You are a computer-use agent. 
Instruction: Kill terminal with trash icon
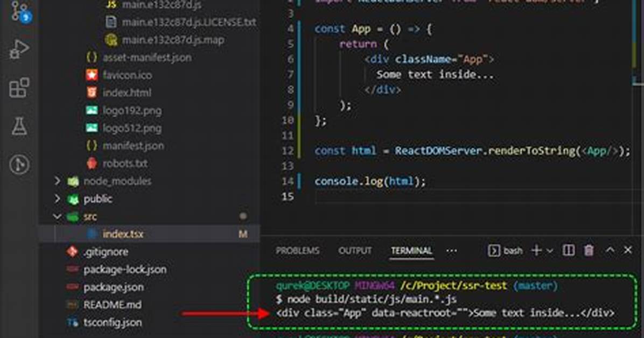[589, 250]
